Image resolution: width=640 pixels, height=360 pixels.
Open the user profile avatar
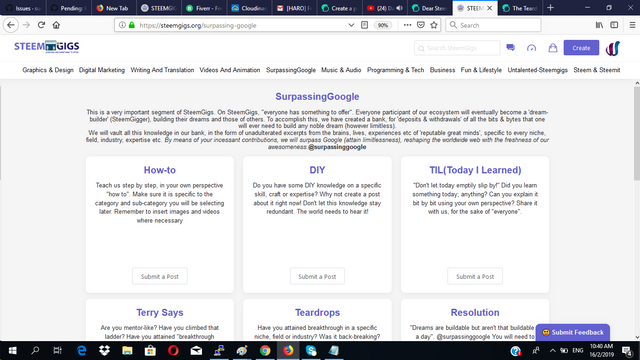612,48
